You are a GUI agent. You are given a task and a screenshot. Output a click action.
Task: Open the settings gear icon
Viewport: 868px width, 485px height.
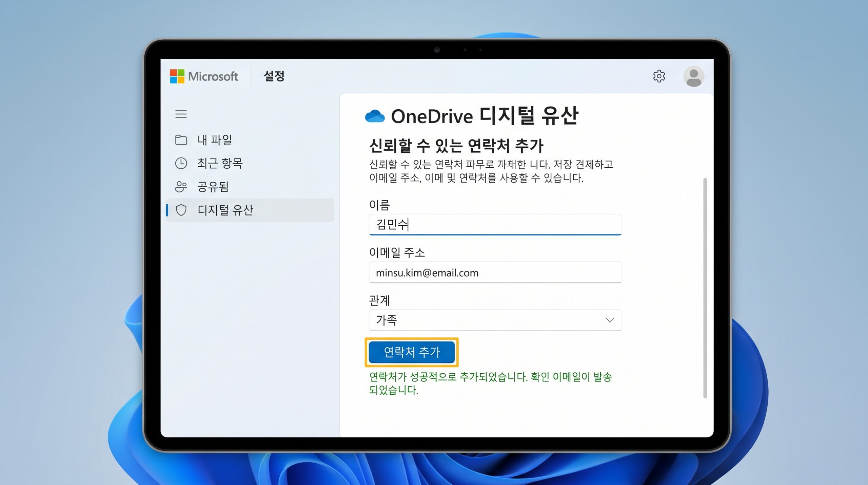click(659, 76)
